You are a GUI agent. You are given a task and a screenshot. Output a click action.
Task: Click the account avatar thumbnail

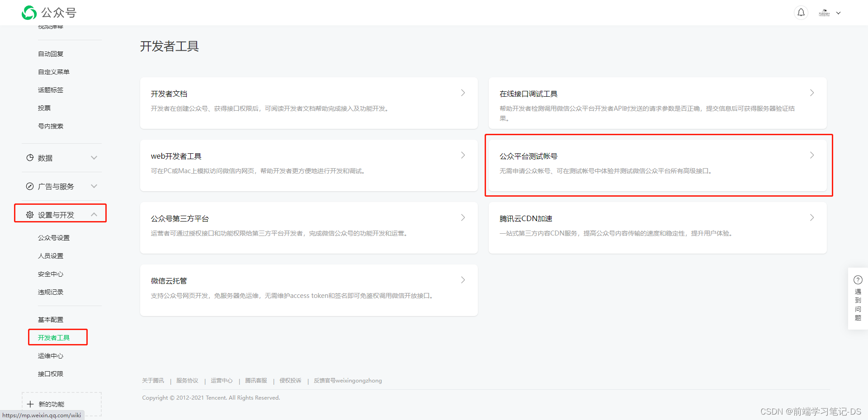pyautogui.click(x=824, y=13)
